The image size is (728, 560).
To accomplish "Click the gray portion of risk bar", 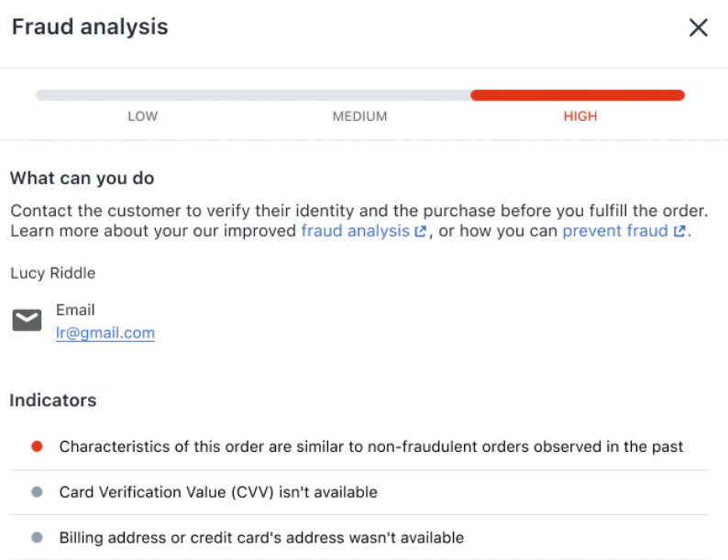I will [x=252, y=95].
